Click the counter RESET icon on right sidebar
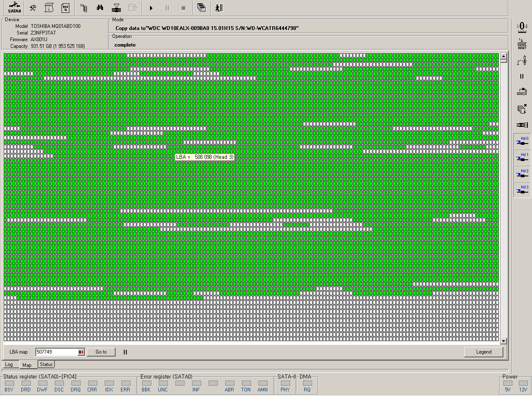This screenshot has width=532, height=396. point(522,44)
